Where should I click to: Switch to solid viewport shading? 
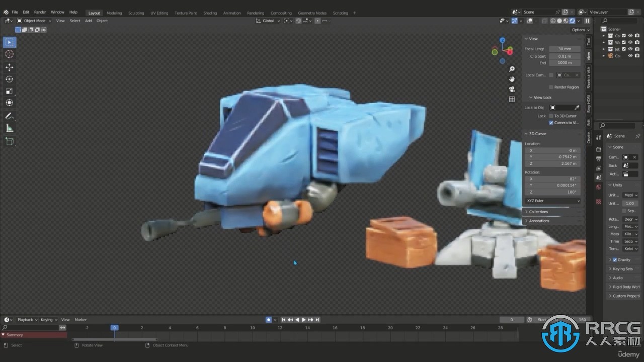click(559, 21)
